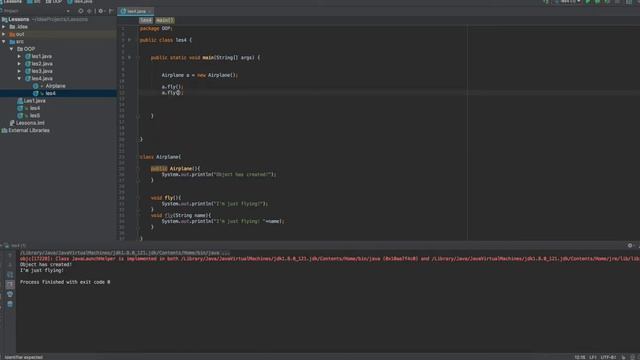
Task: Click 'Object has created!' console line
Action: tap(46, 264)
